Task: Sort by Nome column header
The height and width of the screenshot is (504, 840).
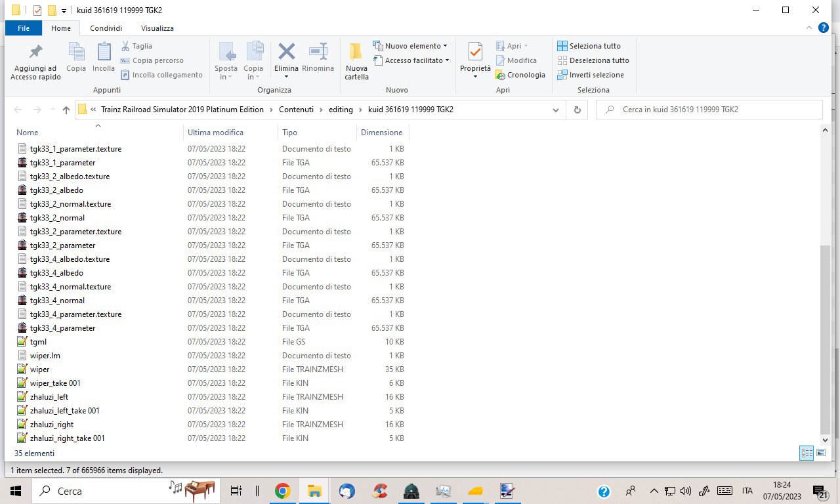Action: pos(28,133)
